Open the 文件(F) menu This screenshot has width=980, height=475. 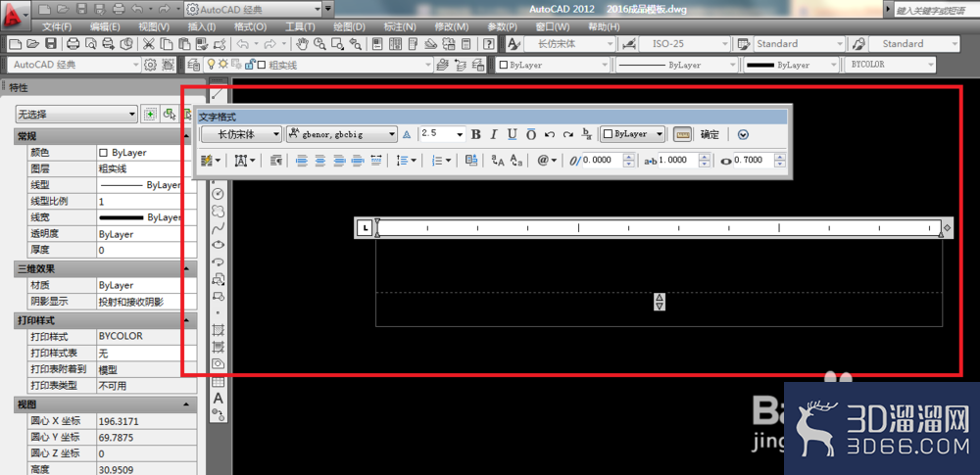pyautogui.click(x=57, y=26)
